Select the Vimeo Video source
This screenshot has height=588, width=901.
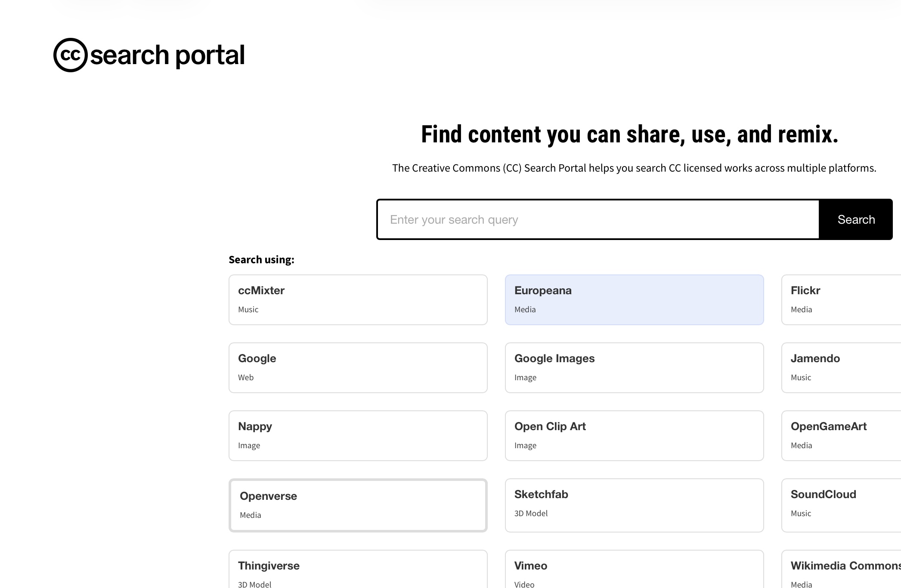click(x=635, y=569)
